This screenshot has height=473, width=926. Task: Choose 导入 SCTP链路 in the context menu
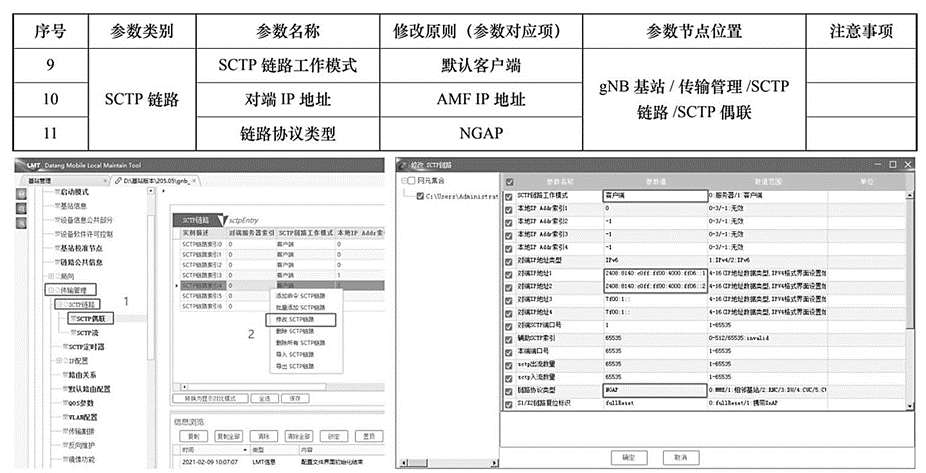pos(301,355)
